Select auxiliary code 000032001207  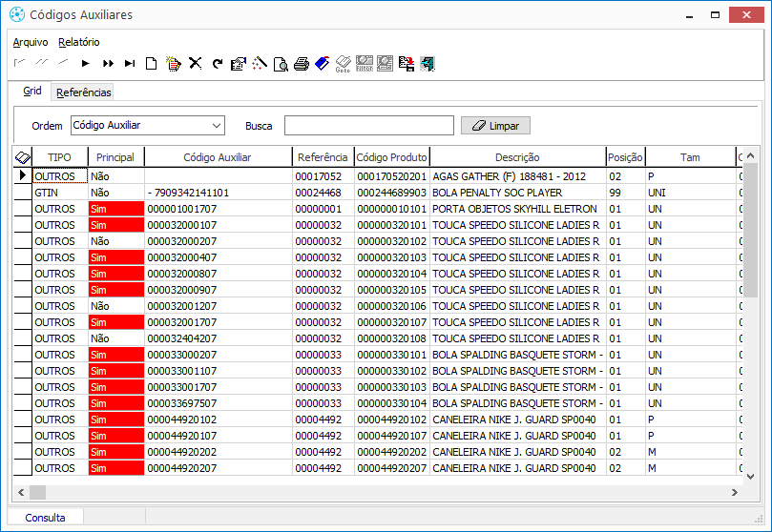click(x=219, y=306)
